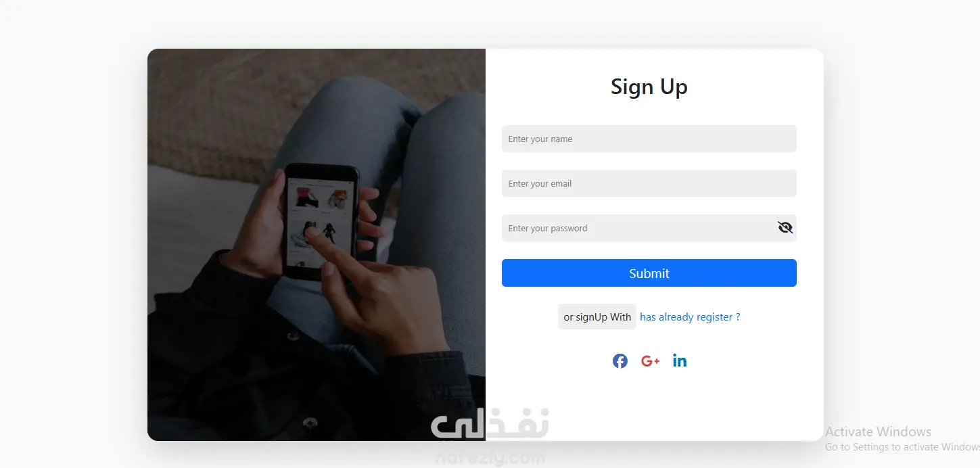Open the has already register link
The height and width of the screenshot is (468, 980).
point(690,317)
